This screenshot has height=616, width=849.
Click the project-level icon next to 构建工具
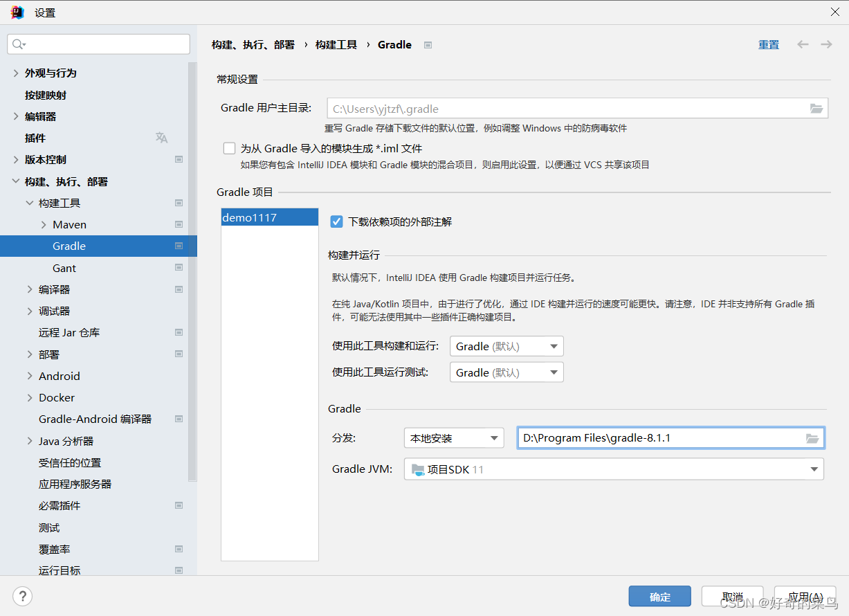coord(179,203)
